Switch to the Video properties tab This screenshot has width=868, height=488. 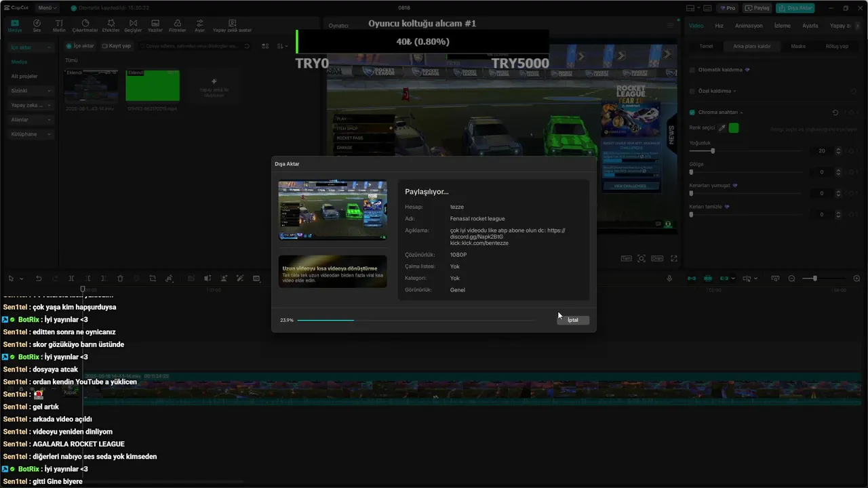click(696, 26)
